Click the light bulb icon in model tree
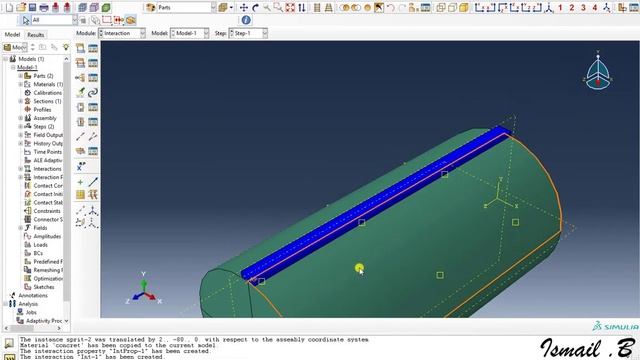This screenshot has width=640, height=360. click(66, 47)
